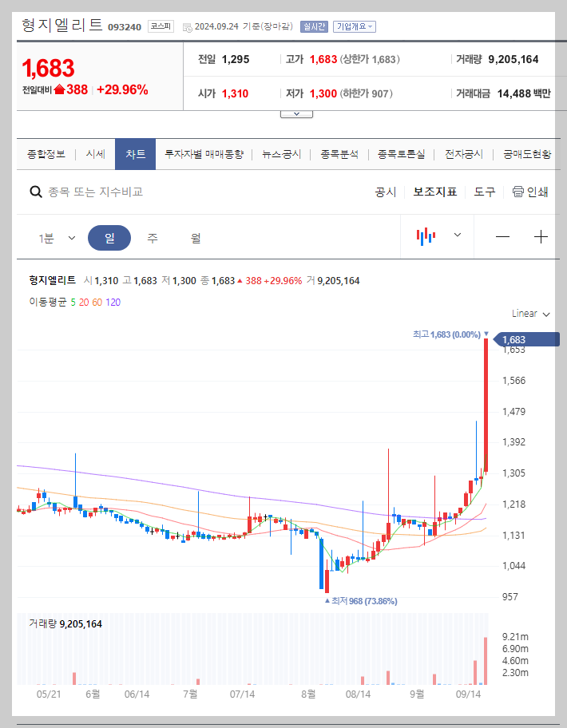Open the 도구 chart tools
The image size is (567, 728).
(484, 192)
